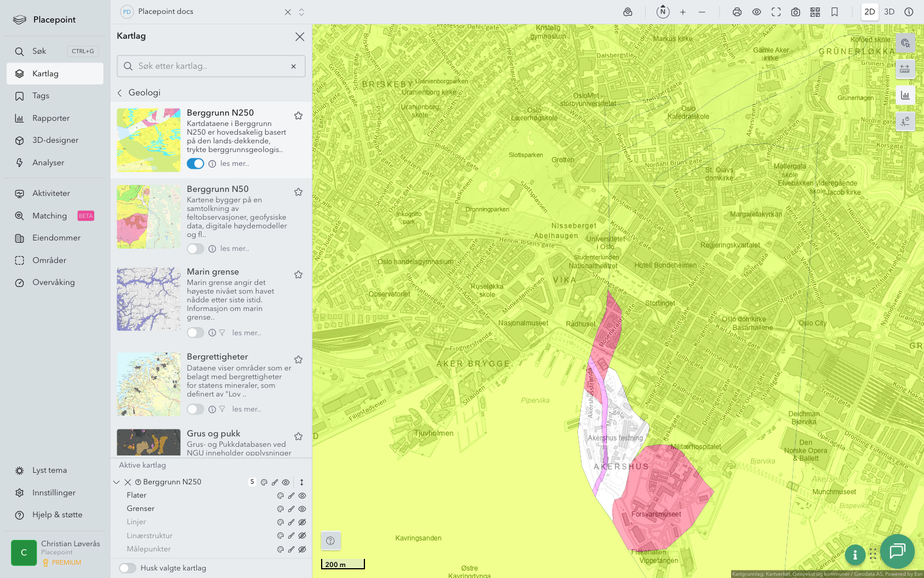924x578 pixels.
Task: Open Rapporter in the left sidebar
Action: 51,118
